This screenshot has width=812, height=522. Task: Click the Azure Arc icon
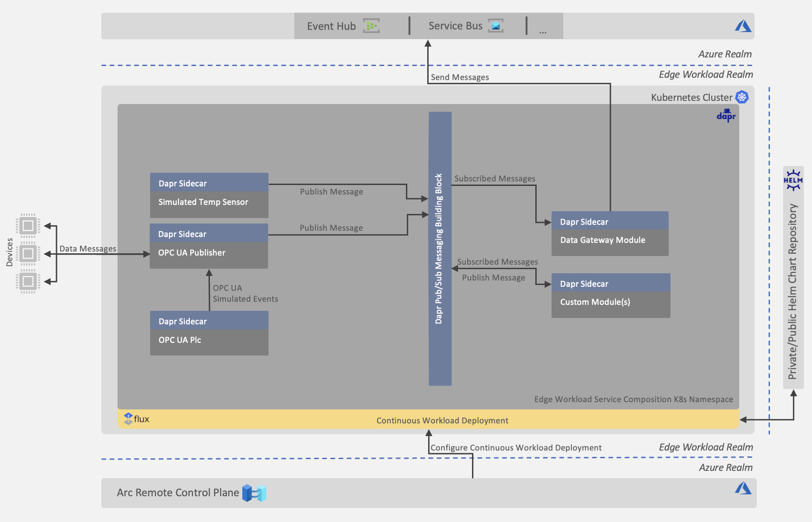[x=255, y=493]
